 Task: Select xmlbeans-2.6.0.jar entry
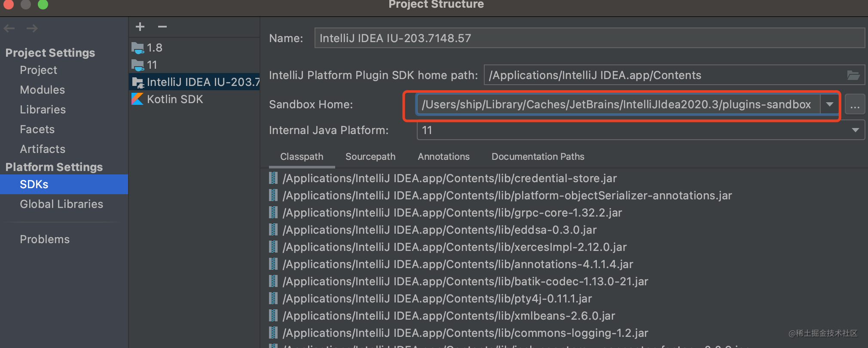[449, 316]
